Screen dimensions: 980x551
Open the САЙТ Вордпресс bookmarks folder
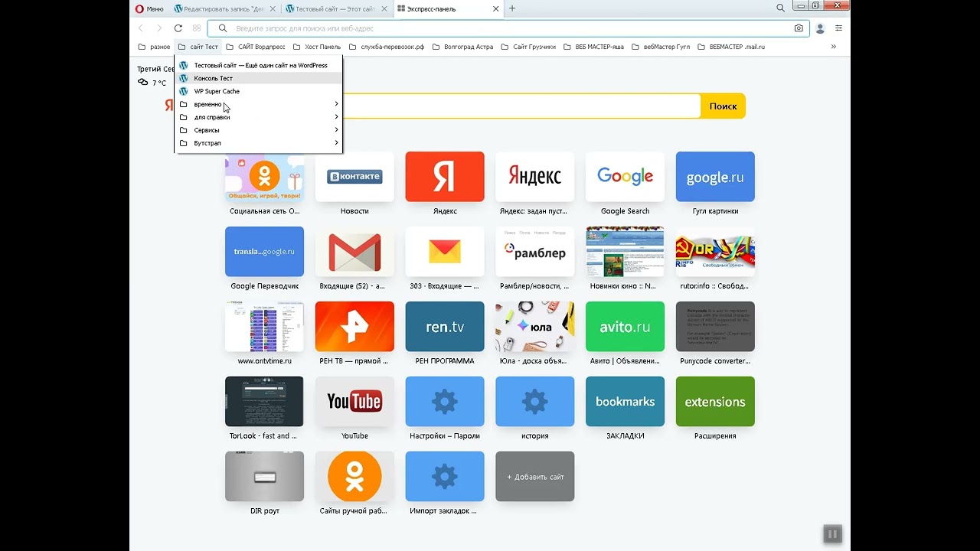tap(256, 47)
